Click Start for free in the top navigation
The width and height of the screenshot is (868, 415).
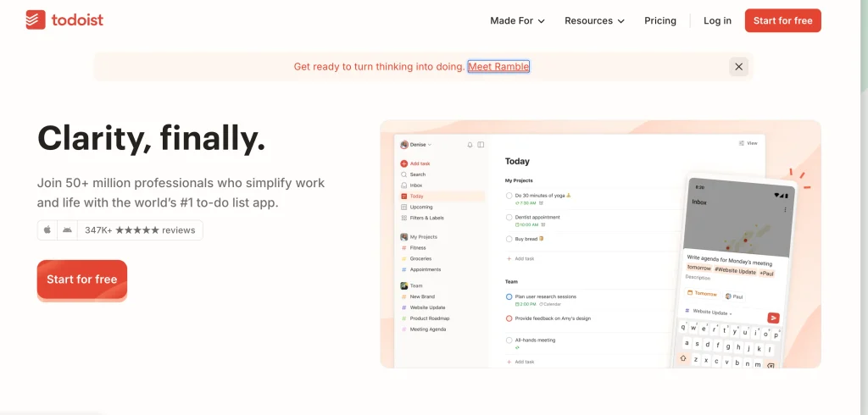782,20
